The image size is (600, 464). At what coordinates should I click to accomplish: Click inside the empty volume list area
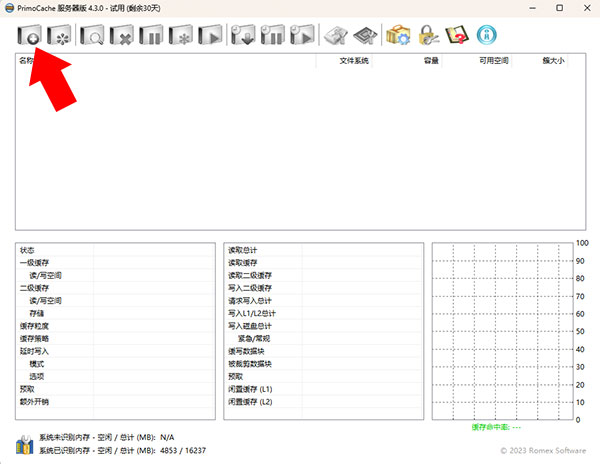point(300,148)
